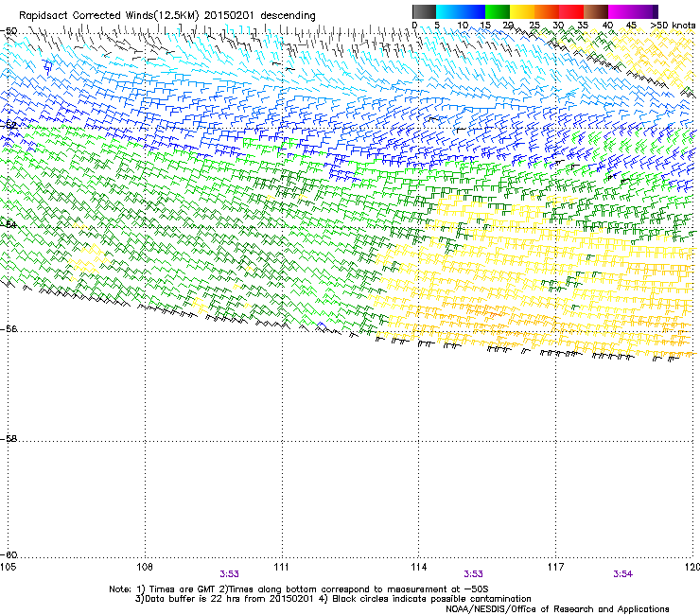
Task: Click the magenta 40-45 knots legend segment
Action: pyautogui.click(x=621, y=11)
